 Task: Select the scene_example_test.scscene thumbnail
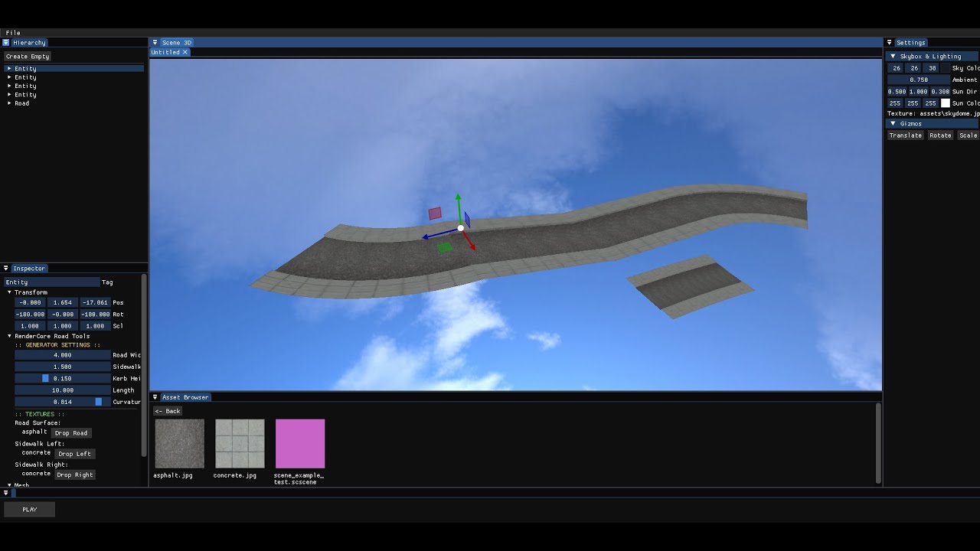(x=300, y=444)
